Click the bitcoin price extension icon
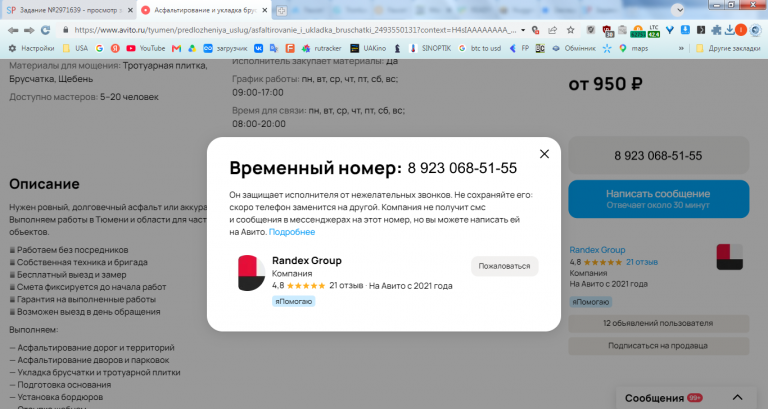Screen dimensions: 768x409 pyautogui.click(x=638, y=31)
